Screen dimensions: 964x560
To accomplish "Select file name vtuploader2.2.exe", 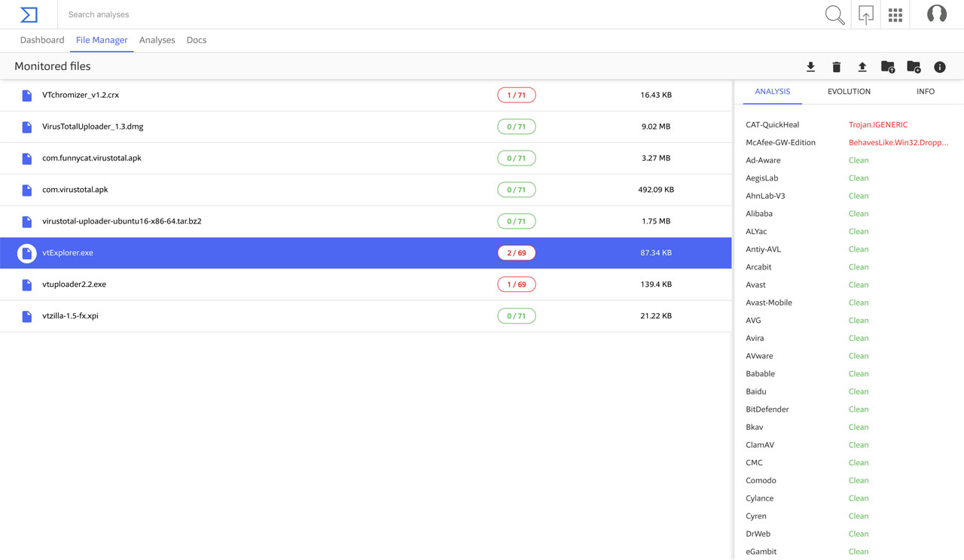I will [x=74, y=285].
